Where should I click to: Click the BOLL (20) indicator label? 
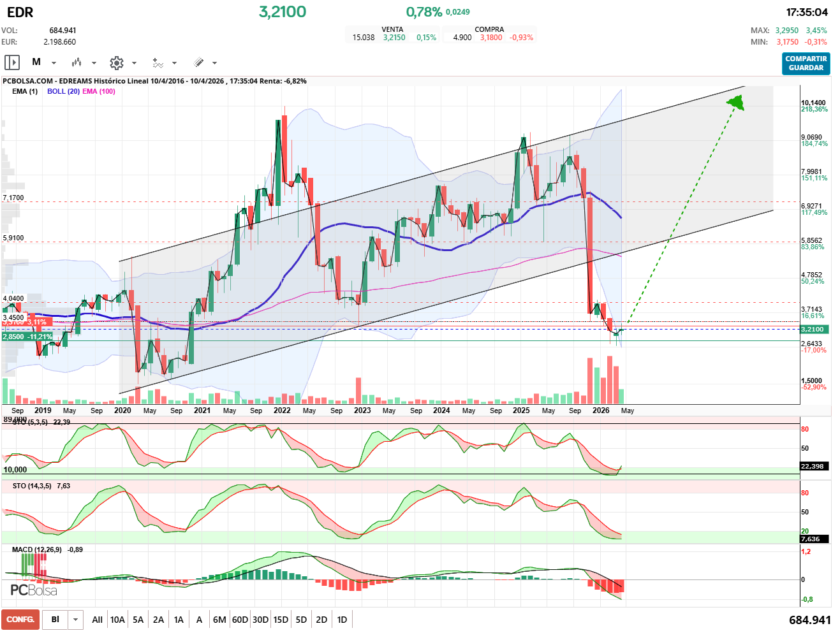63,91
